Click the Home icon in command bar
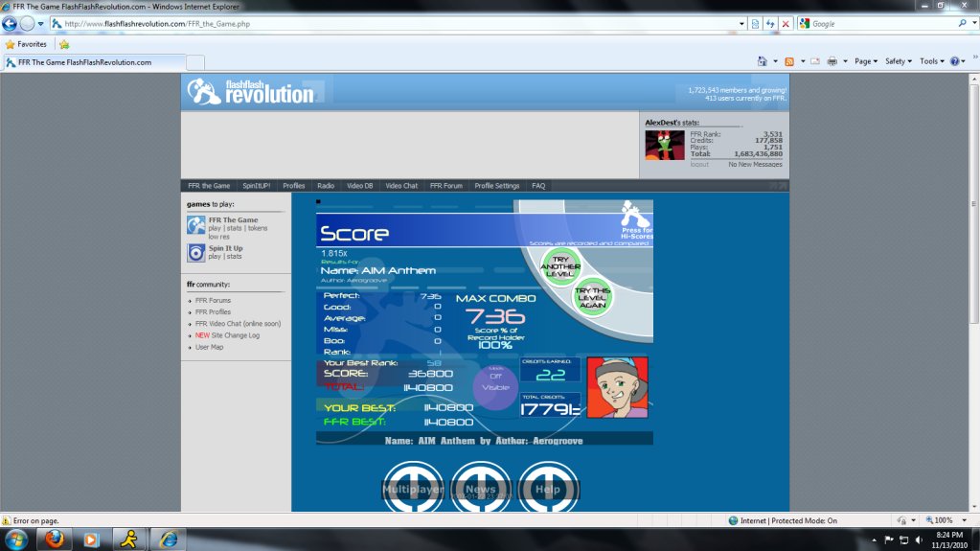This screenshot has height=551, width=980. click(x=763, y=61)
